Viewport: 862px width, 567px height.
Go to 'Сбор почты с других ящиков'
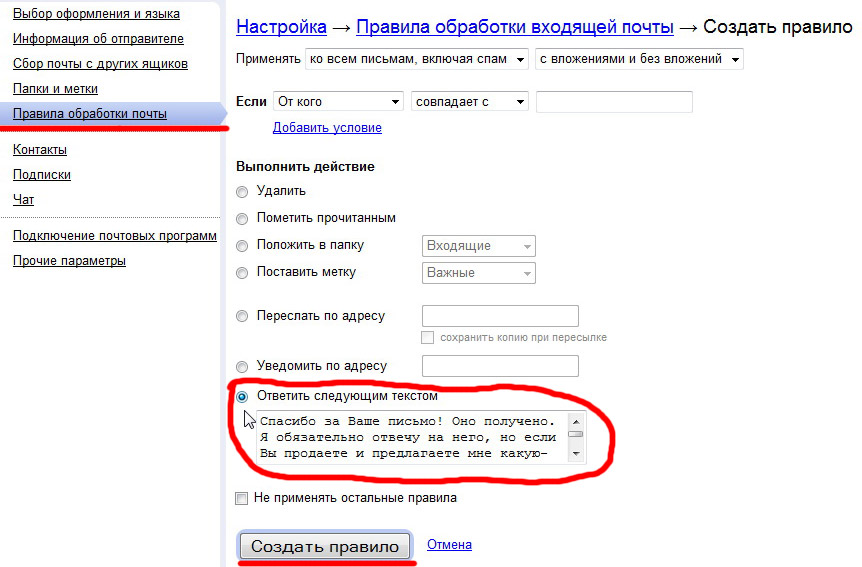[x=100, y=64]
